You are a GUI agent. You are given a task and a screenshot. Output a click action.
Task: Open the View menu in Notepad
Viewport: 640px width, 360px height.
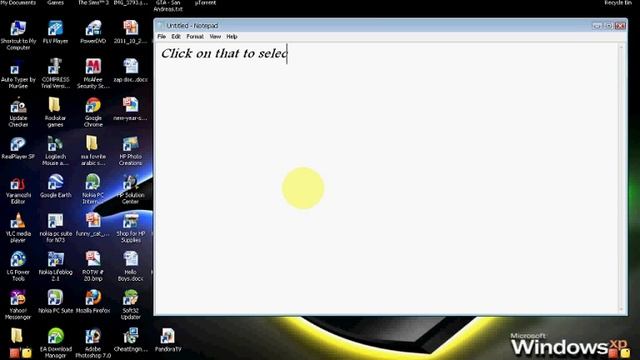[215, 36]
